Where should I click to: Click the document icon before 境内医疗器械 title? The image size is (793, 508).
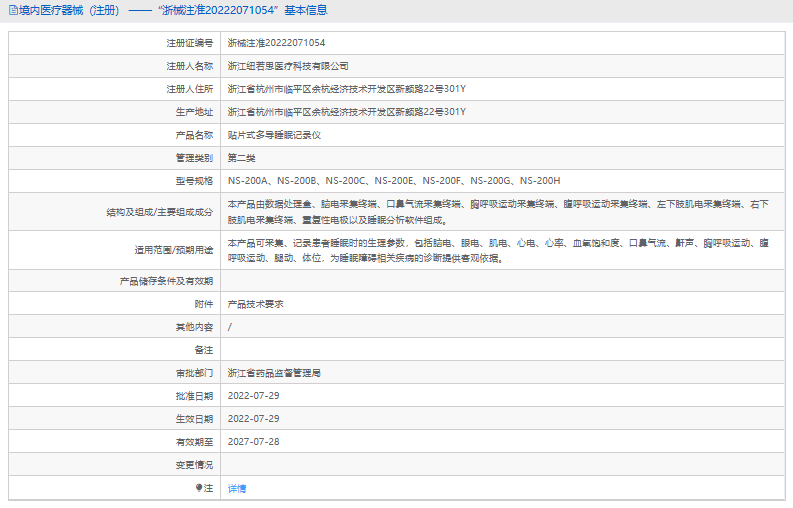[x=13, y=10]
